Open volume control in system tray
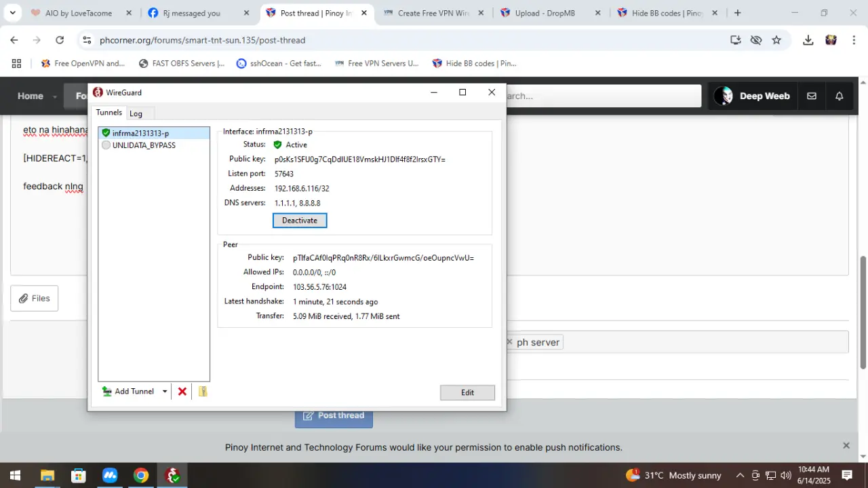Viewport: 868px width, 488px height. pos(786,475)
